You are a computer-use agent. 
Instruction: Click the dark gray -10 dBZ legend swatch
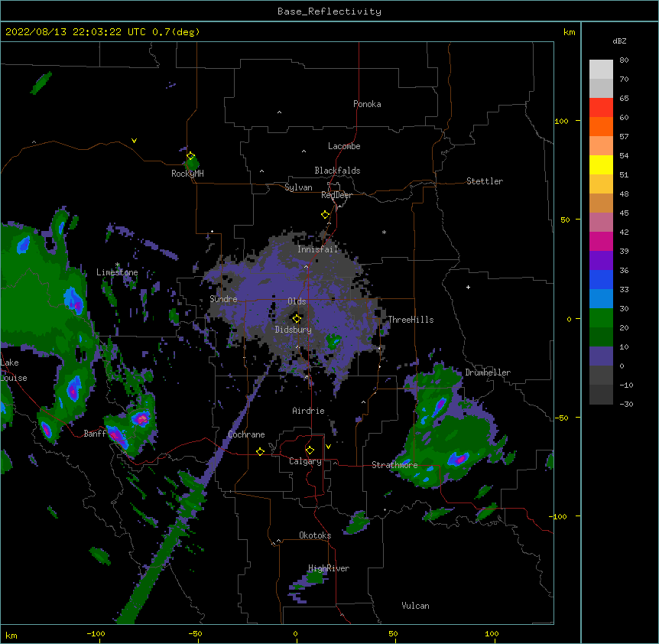point(601,395)
